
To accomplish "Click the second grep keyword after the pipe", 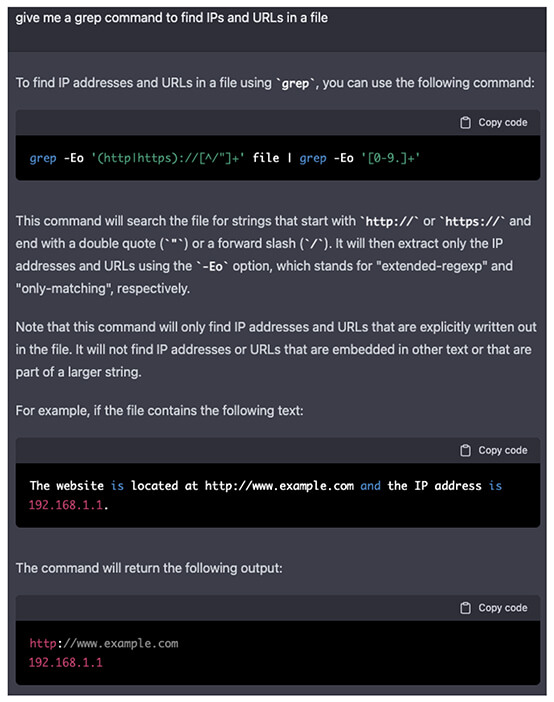I will pos(313,158).
